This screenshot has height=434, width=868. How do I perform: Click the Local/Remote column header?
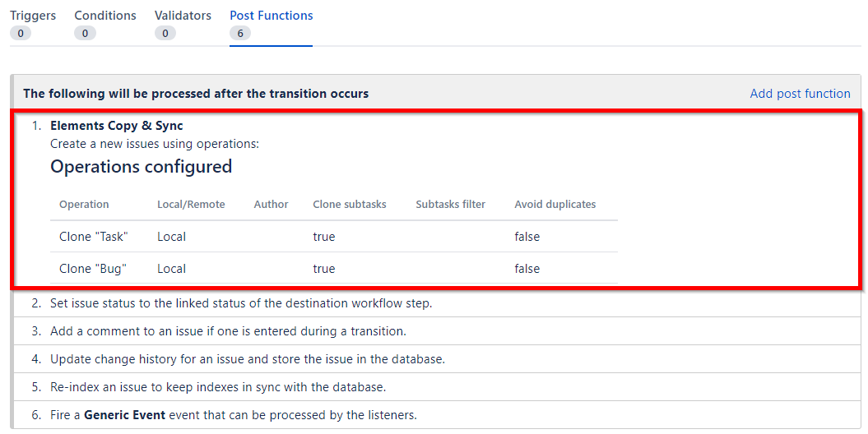[x=191, y=205]
